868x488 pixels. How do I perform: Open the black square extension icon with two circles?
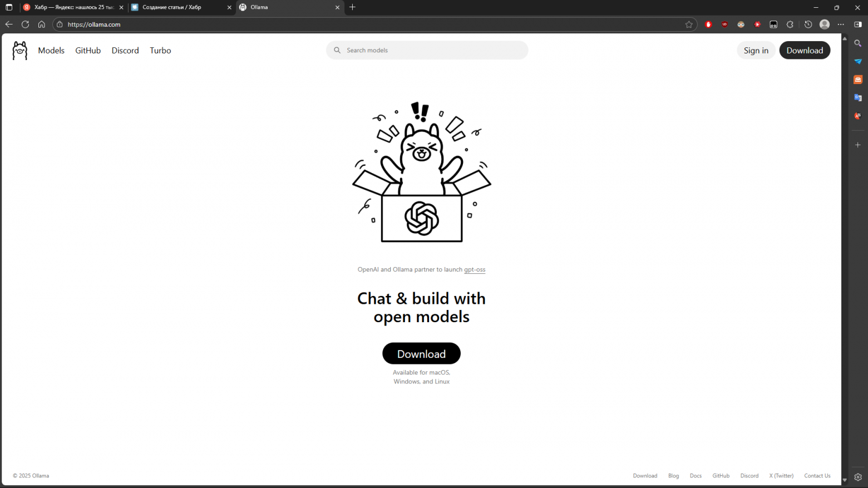pyautogui.click(x=773, y=24)
